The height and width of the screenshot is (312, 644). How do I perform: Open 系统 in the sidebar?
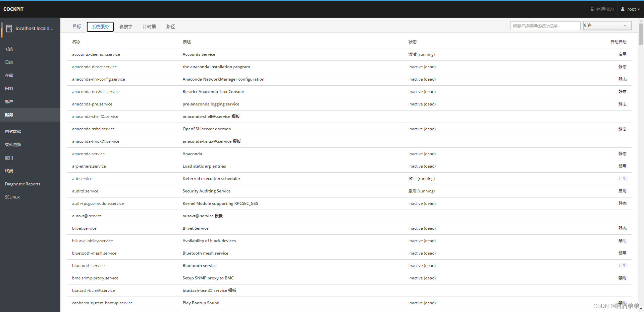coord(30,49)
